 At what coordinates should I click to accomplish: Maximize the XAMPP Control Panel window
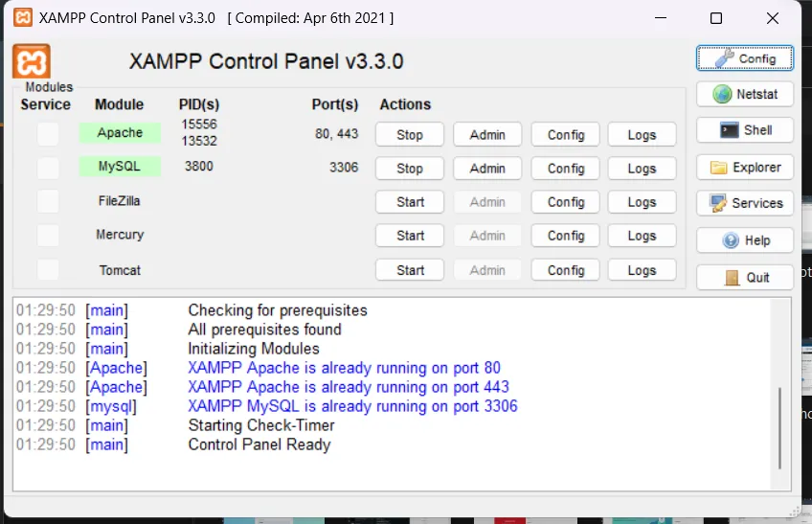point(716,18)
